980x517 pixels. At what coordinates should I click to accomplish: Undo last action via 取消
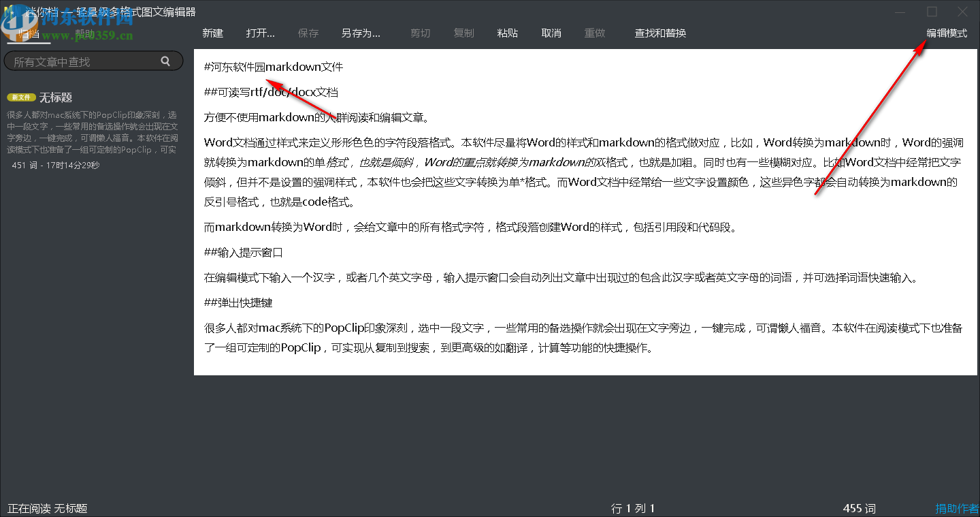[x=551, y=33]
